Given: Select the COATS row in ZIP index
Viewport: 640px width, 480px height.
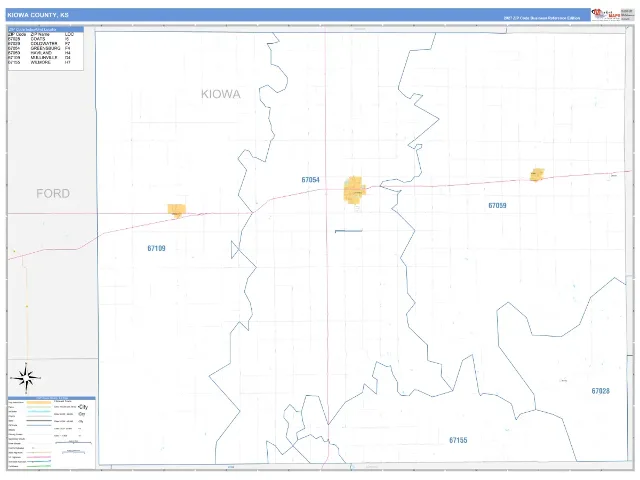Looking at the screenshot, I should point(39,39).
